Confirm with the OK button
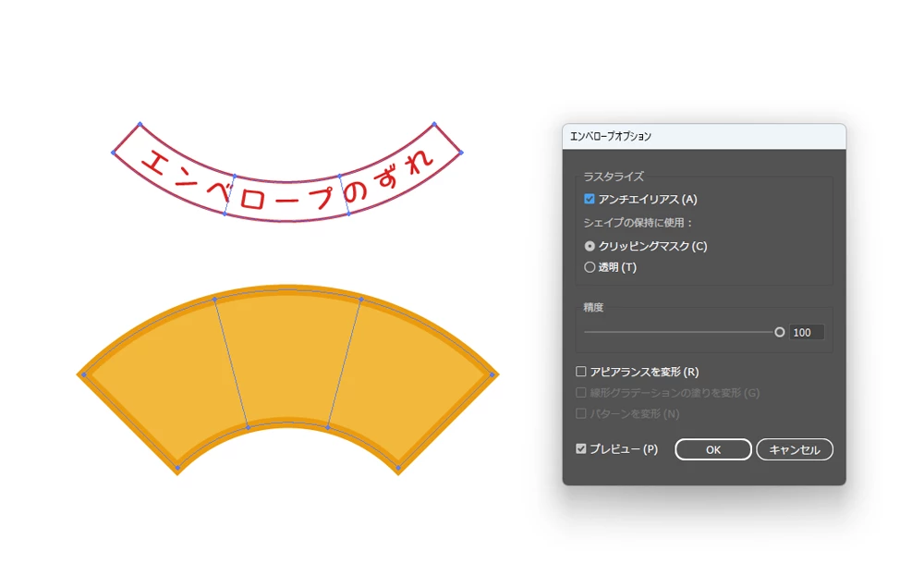This screenshot has height=576, width=924. pos(713,450)
